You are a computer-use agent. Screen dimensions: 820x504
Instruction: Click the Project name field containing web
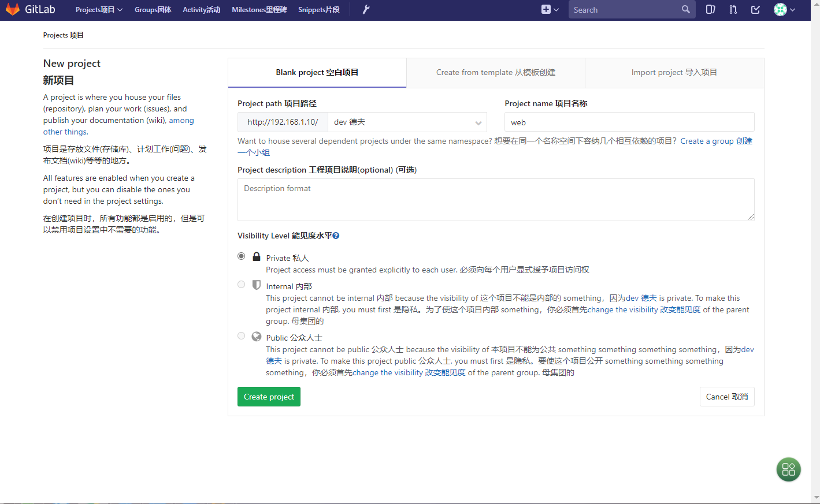point(629,122)
